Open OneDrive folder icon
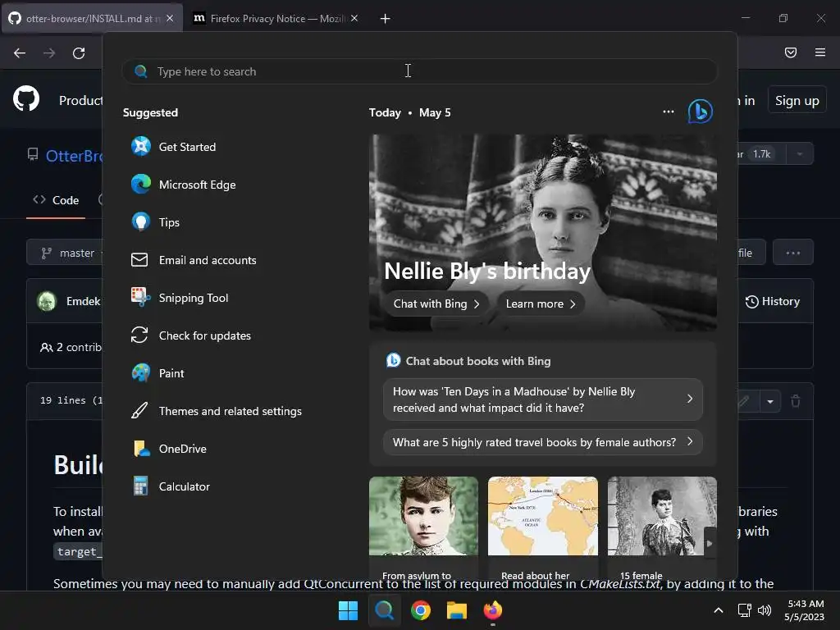 141,449
